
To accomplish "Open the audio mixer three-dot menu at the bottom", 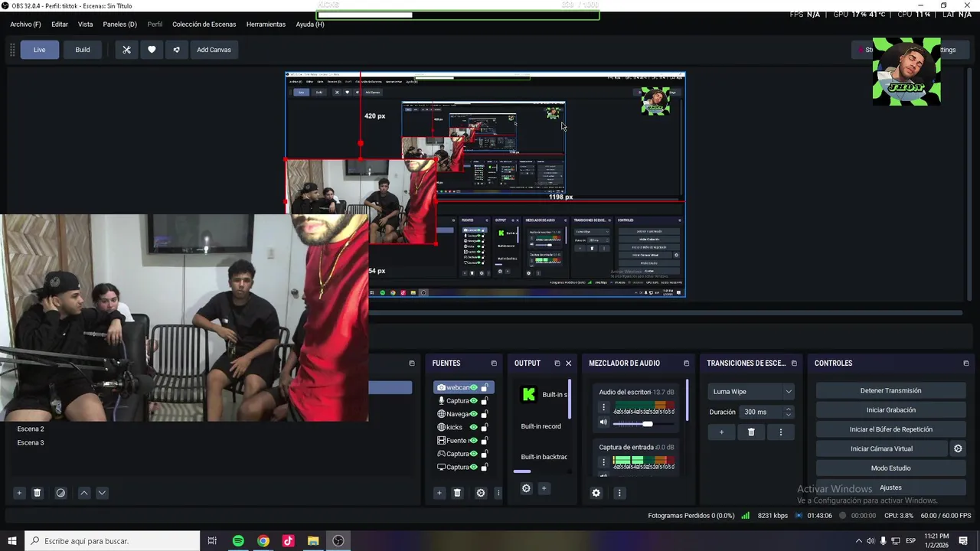I will point(619,493).
